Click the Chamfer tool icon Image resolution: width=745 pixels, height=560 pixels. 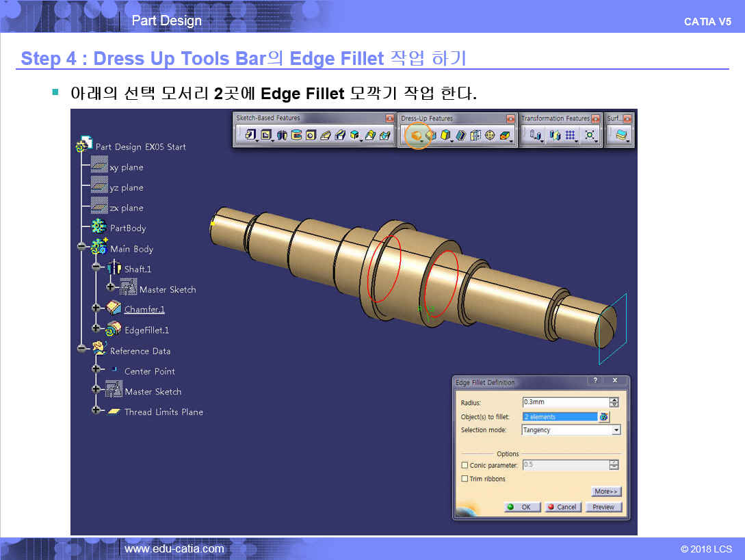click(431, 135)
